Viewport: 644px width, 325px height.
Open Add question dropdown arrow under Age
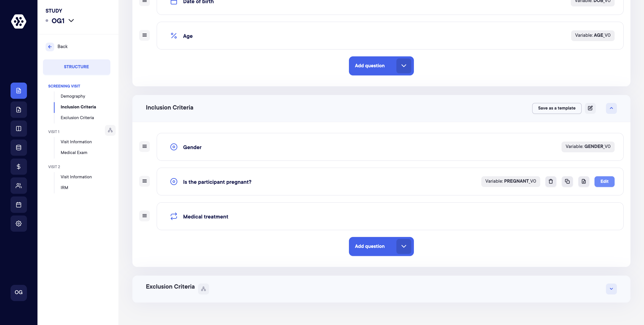[404, 66]
